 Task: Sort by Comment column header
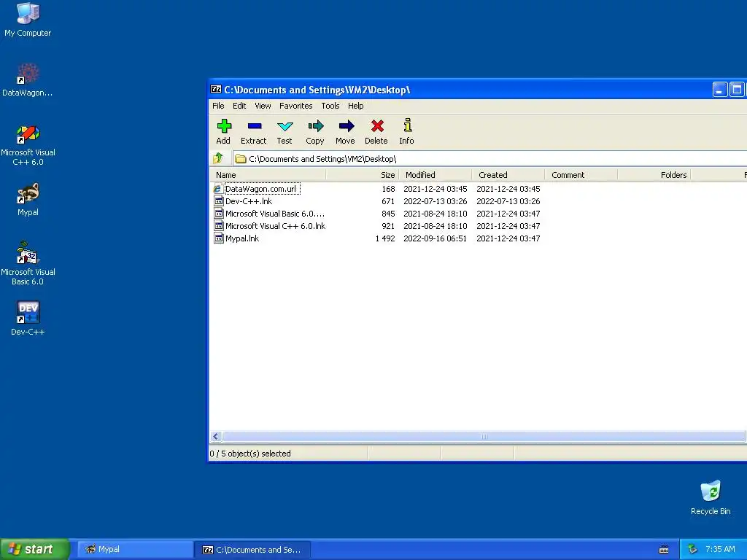581,175
